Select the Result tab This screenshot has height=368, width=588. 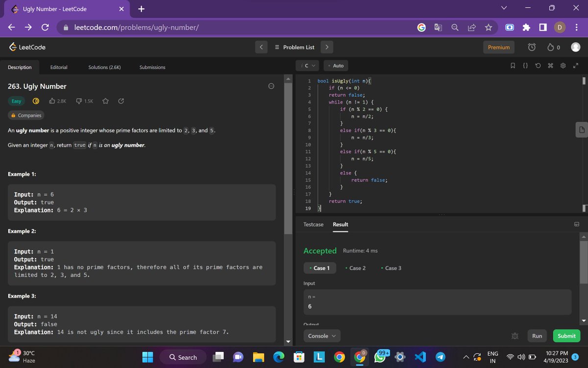pos(341,224)
